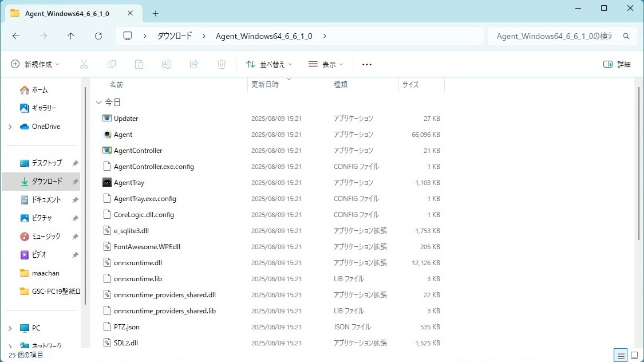Click the Share icon in toolbar
644x362 pixels.
194,64
